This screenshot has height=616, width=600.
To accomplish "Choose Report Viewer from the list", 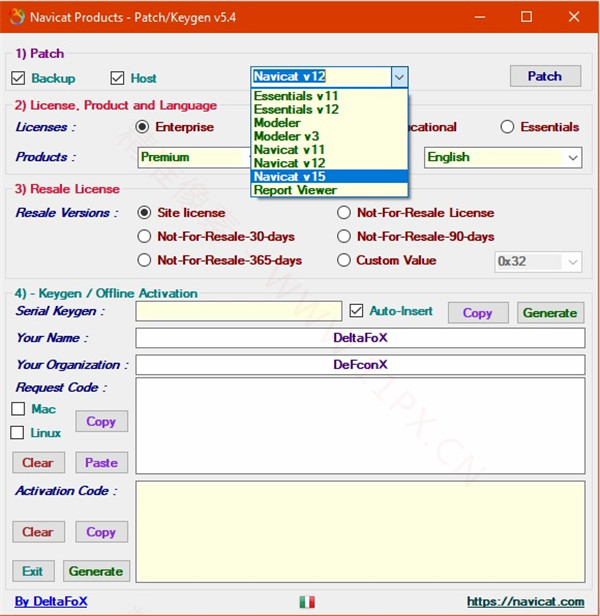I will pyautogui.click(x=329, y=190).
